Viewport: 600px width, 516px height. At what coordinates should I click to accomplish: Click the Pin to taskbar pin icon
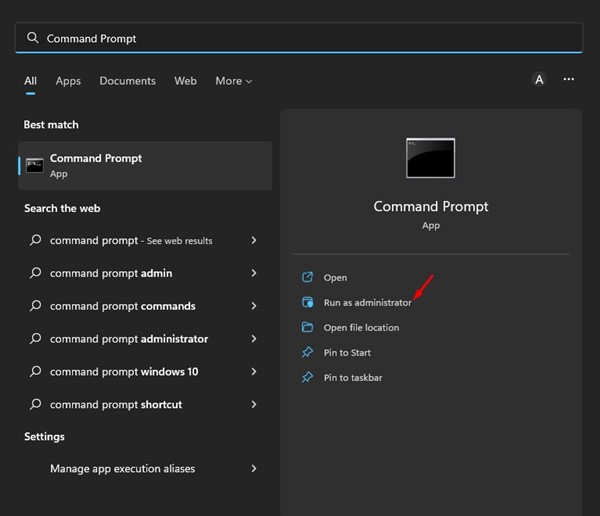click(307, 377)
